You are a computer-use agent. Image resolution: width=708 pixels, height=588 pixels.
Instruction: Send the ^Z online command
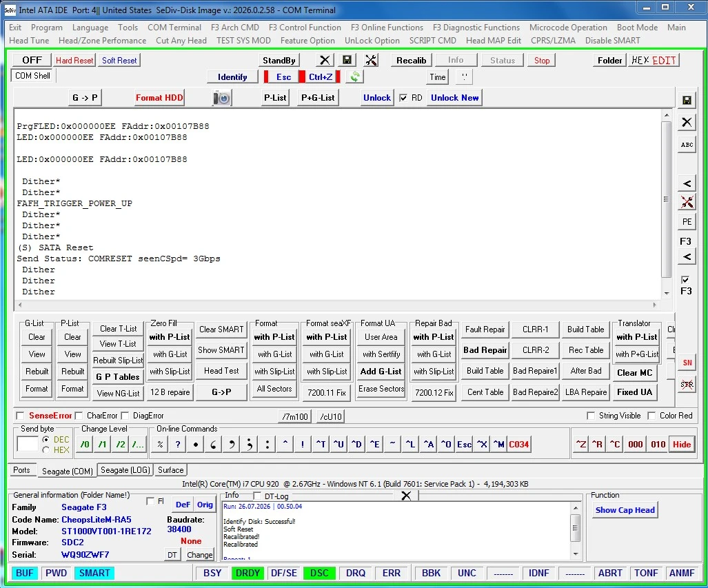click(x=581, y=445)
